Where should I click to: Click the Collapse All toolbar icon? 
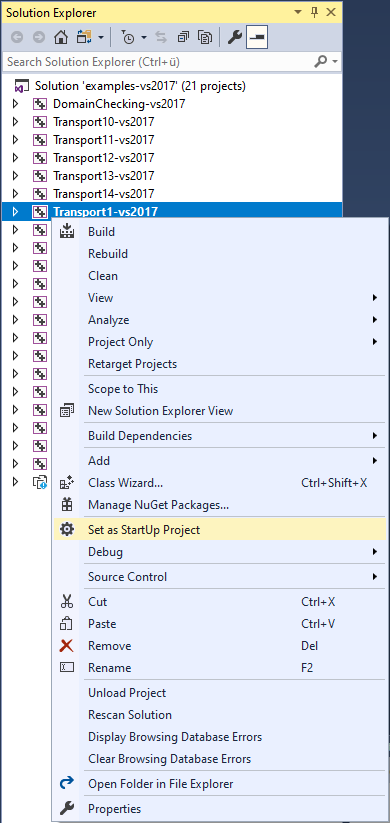click(x=183, y=37)
